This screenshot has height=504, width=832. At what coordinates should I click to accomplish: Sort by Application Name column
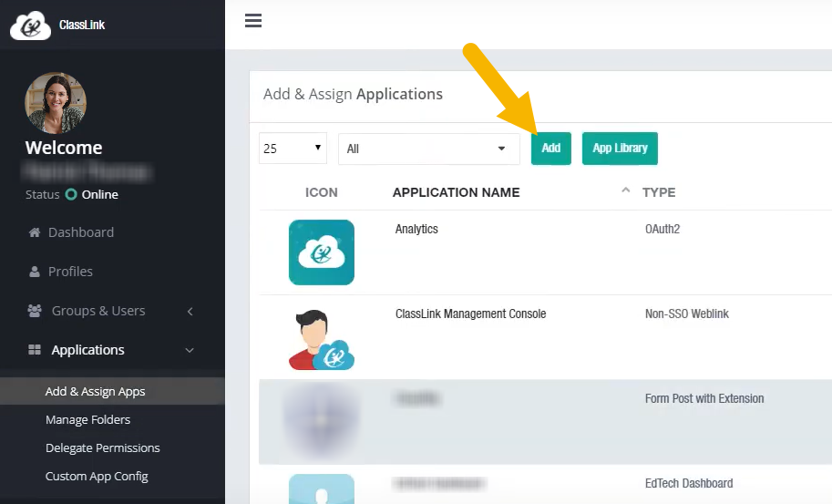pyautogui.click(x=457, y=192)
